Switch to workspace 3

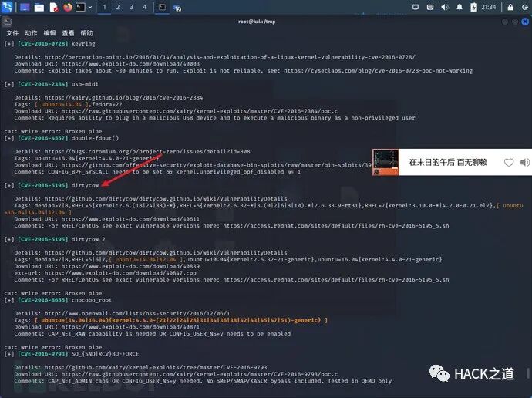pyautogui.click(x=131, y=7)
